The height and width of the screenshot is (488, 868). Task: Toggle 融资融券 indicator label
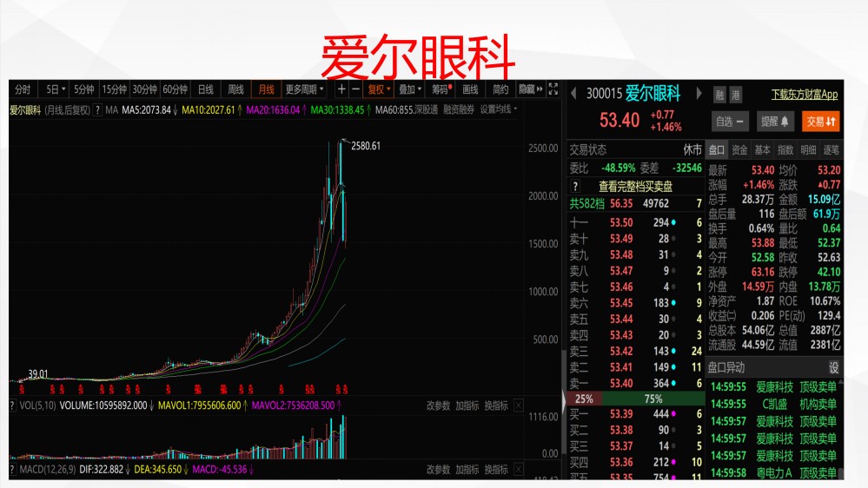pyautogui.click(x=459, y=109)
